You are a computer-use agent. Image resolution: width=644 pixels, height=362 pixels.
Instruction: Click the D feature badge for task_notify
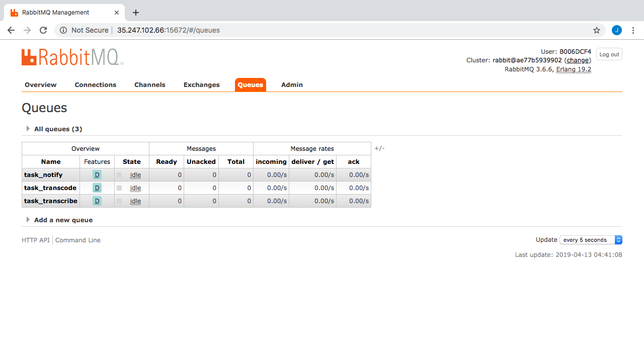point(97,175)
